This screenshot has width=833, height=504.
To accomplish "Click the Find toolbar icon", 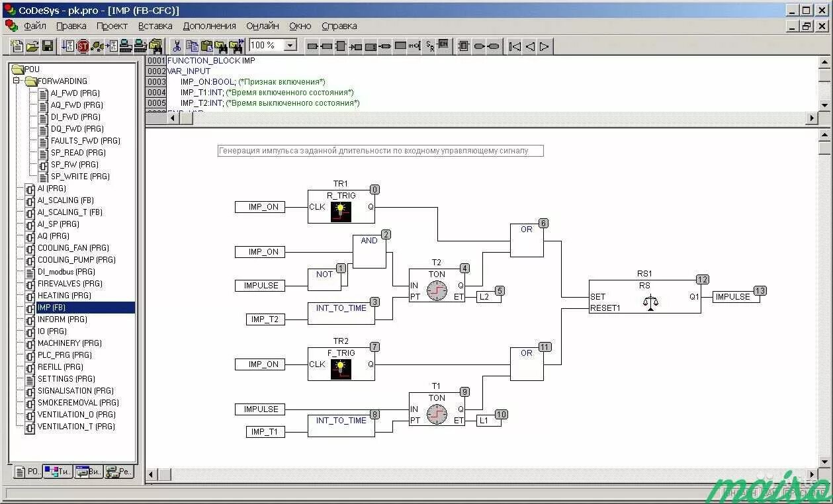I will (x=221, y=46).
